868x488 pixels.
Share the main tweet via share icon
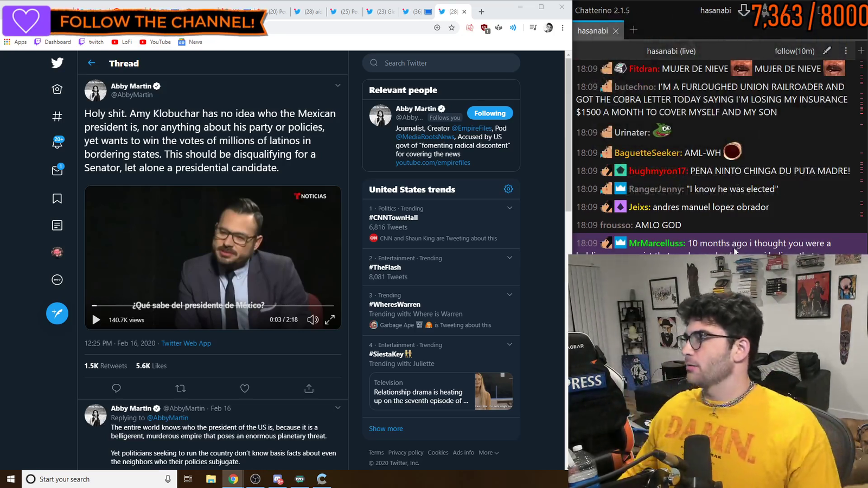pos(309,388)
